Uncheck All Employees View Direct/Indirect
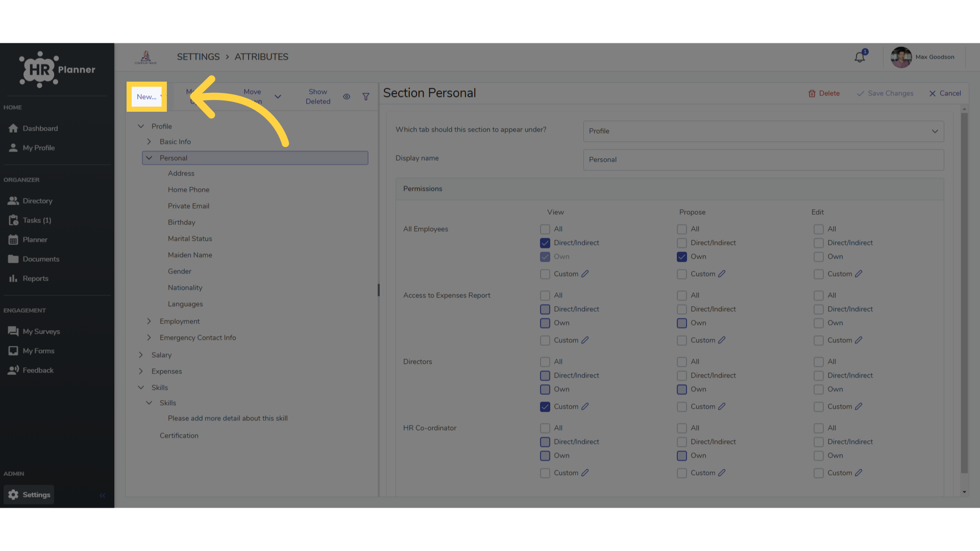Image resolution: width=980 pixels, height=551 pixels. point(545,243)
